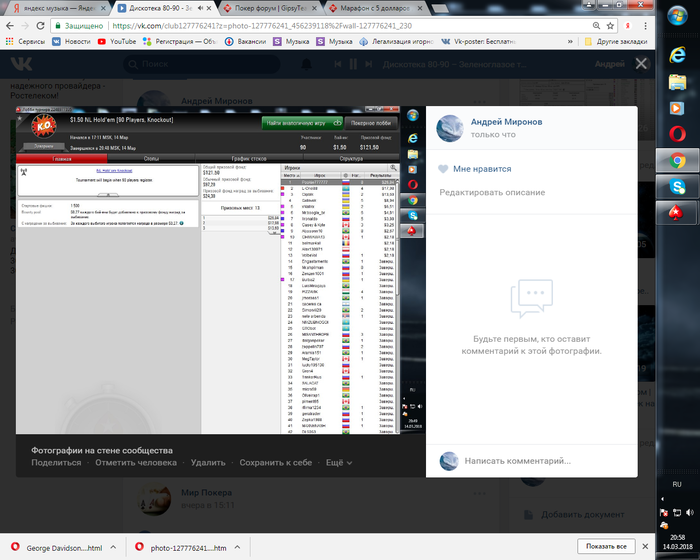Click Поделиться under the photo
The image size is (700, 560).
(56, 463)
